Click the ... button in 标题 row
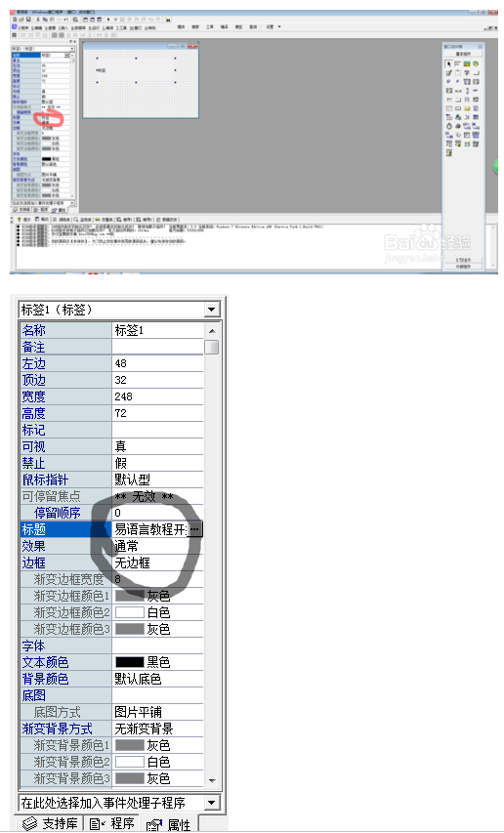This screenshot has width=504, height=833. tap(195, 529)
